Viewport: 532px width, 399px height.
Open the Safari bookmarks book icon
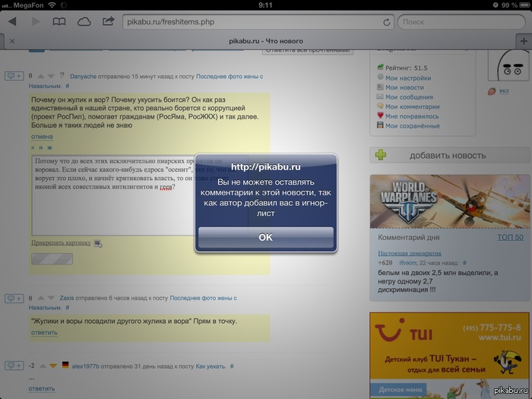59,21
